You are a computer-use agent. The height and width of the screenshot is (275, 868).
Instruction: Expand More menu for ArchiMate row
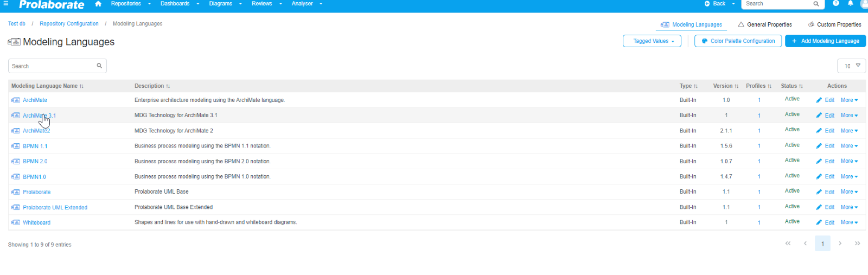pyautogui.click(x=849, y=100)
